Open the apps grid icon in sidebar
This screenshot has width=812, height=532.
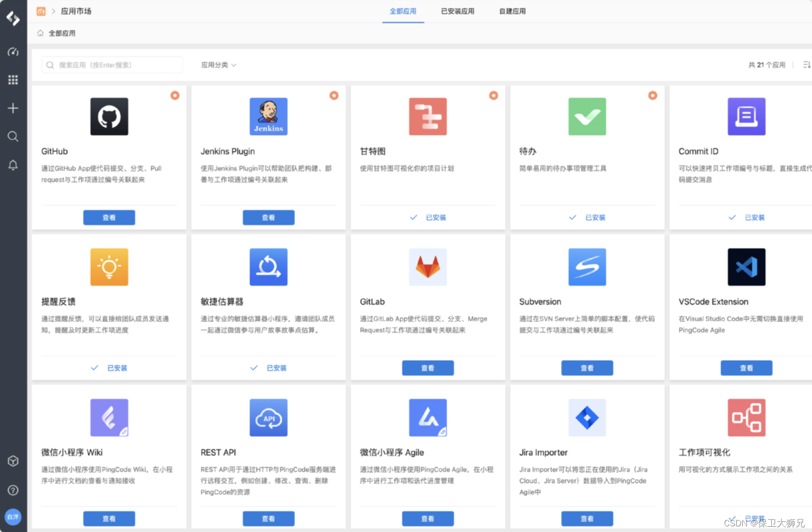13,80
